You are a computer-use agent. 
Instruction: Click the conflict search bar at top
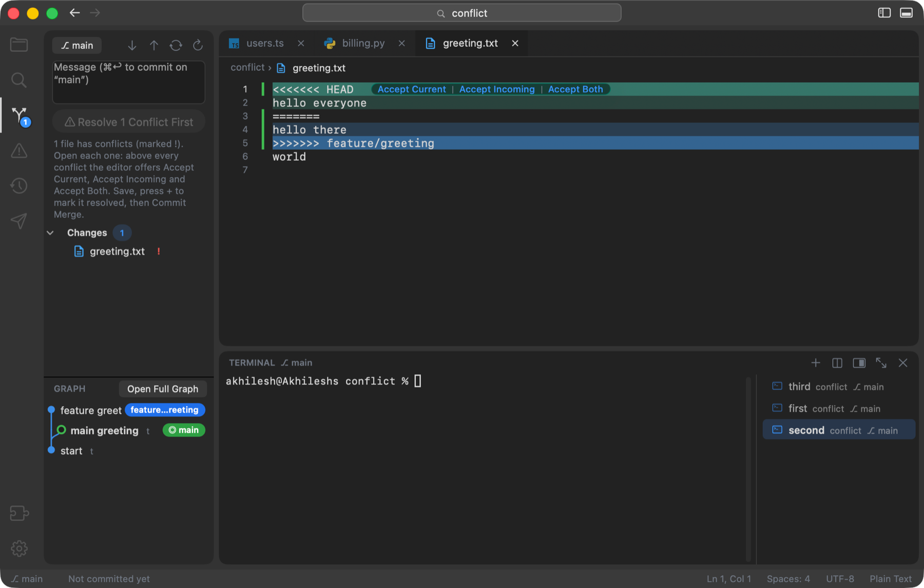[x=462, y=13]
